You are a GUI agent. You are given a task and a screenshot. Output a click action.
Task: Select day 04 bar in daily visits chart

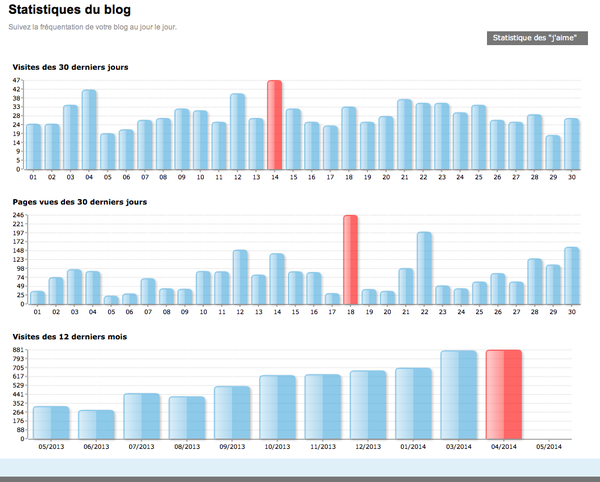click(x=89, y=130)
